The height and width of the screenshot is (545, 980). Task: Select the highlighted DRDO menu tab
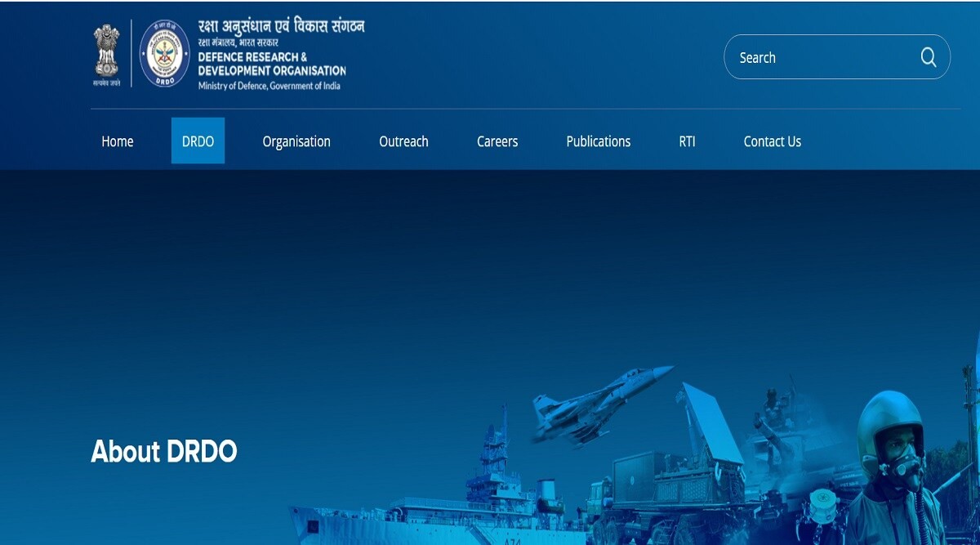point(198,141)
